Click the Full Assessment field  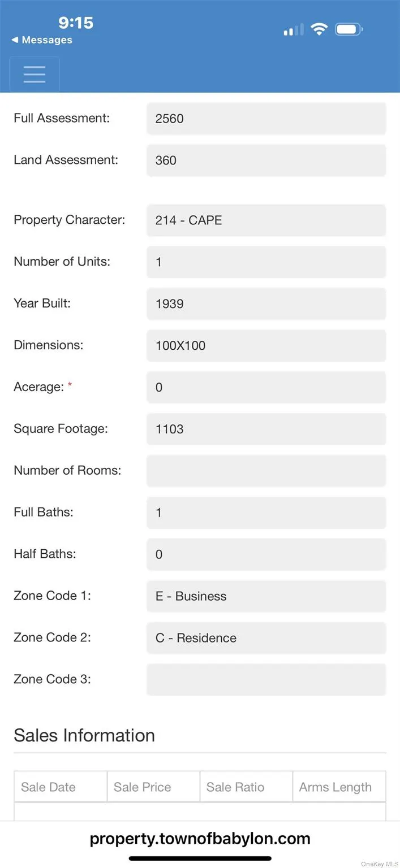(x=266, y=119)
